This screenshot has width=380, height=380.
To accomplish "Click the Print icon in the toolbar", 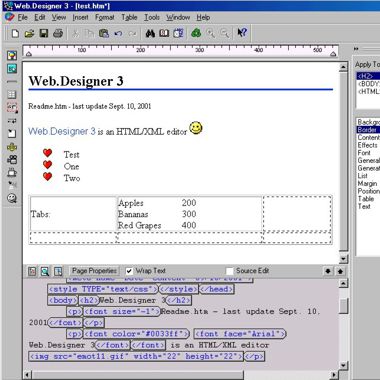I will click(58, 33).
